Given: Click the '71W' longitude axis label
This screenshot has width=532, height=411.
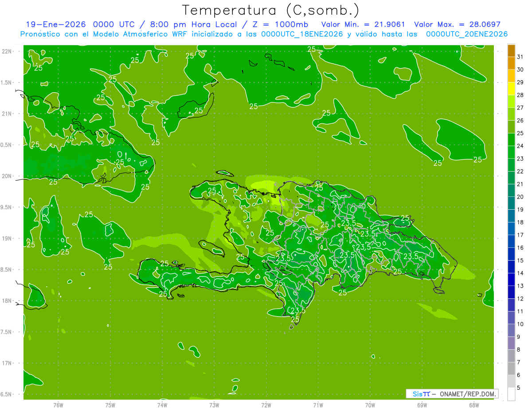Looking at the screenshot, I should (x=318, y=405).
